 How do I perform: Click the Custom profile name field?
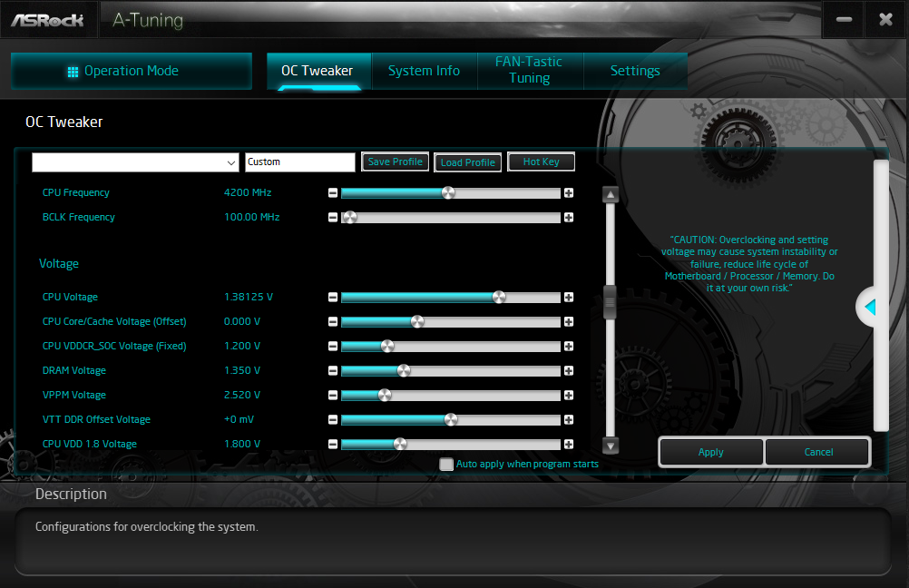pos(300,162)
